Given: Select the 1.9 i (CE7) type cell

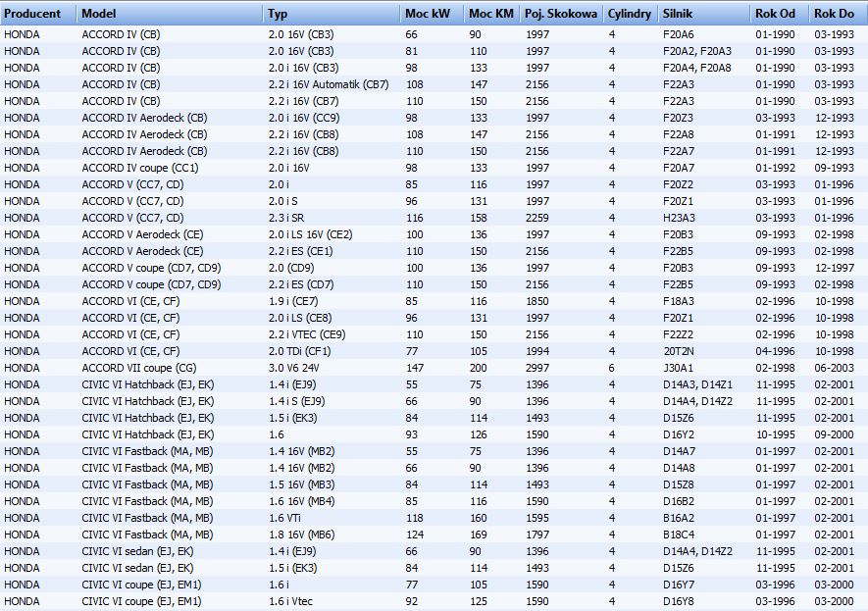Looking at the screenshot, I should 295,301.
